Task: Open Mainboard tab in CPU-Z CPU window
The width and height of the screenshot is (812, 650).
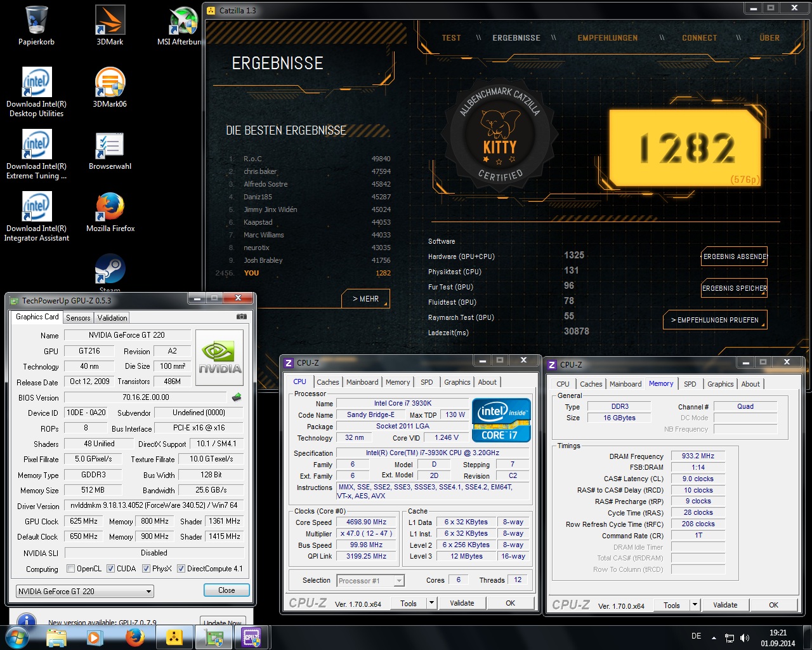Action: click(362, 382)
